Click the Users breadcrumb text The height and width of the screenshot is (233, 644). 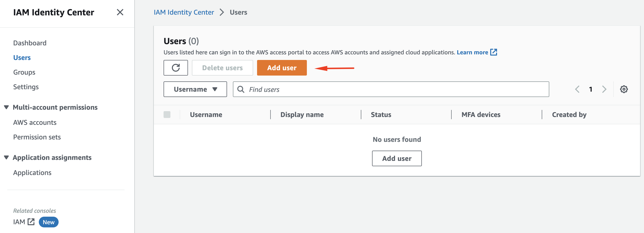click(238, 12)
